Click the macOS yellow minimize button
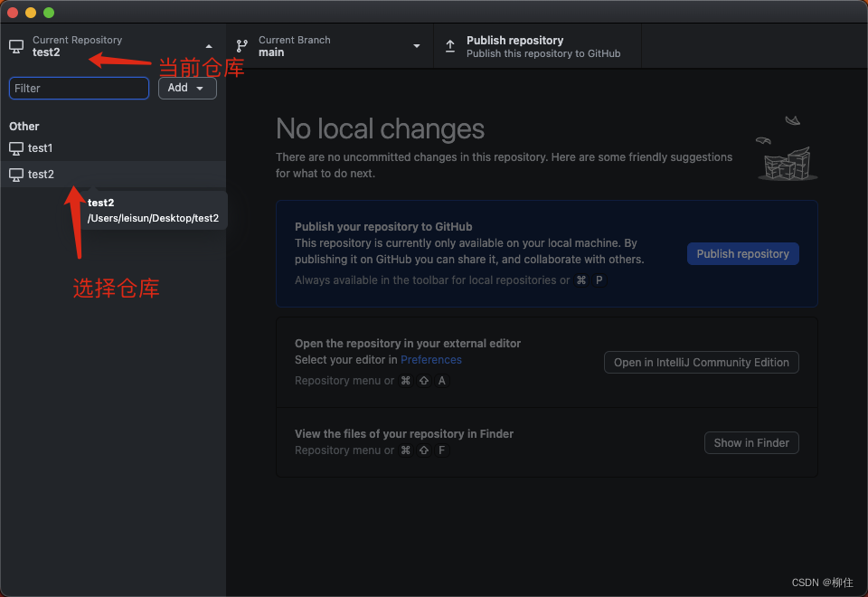The width and height of the screenshot is (868, 597). pyautogui.click(x=31, y=12)
